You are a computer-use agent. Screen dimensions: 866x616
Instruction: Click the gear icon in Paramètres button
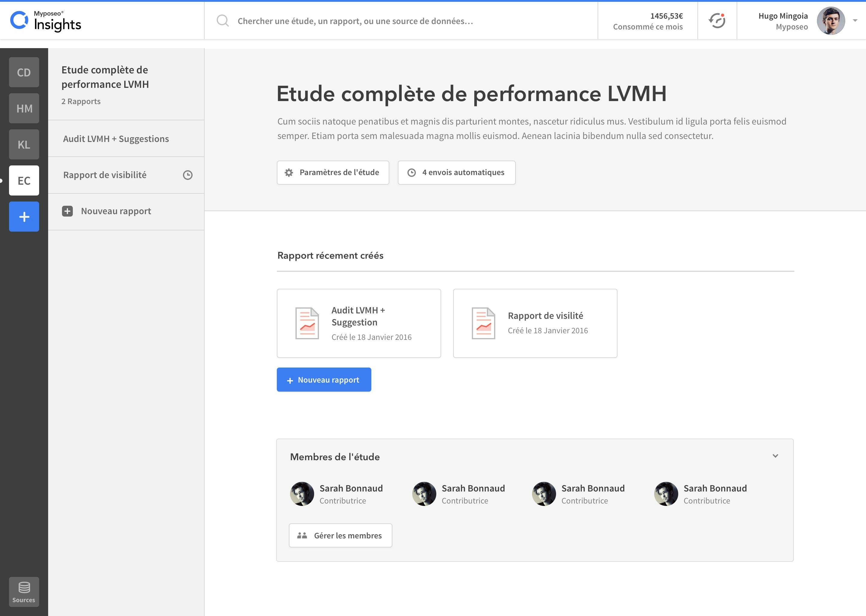click(289, 173)
